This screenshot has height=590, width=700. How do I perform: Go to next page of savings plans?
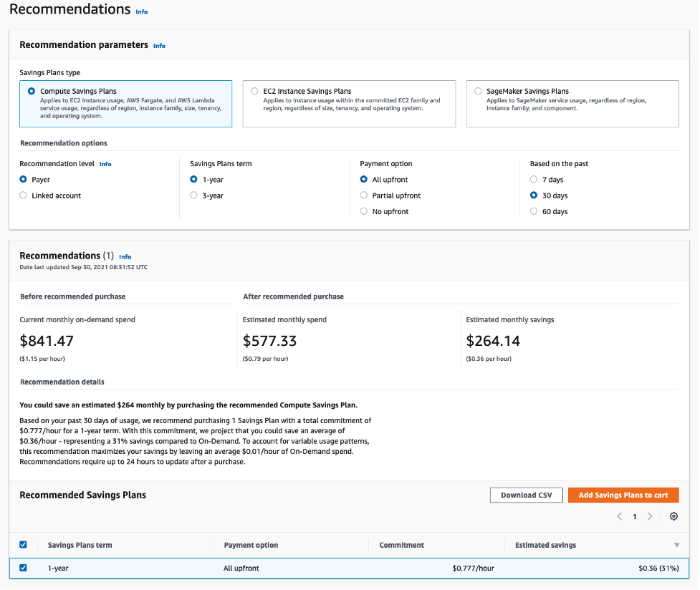pos(650,516)
